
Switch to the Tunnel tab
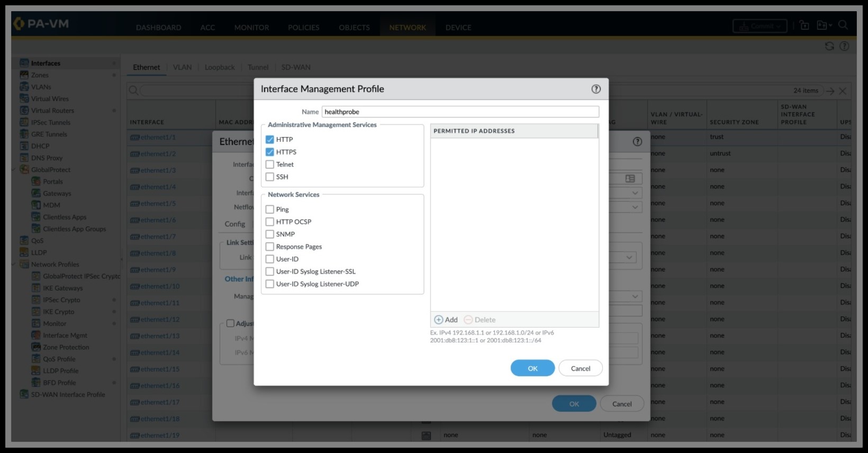click(x=258, y=67)
